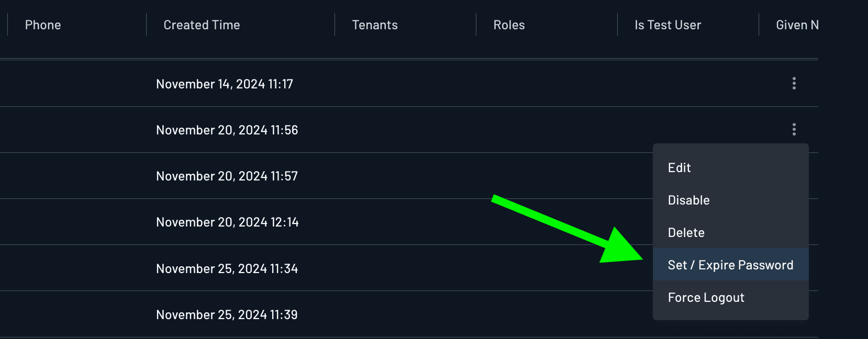Click the November 20, 2024 11:56 row
Viewport: 868px width, 339px height.
[227, 130]
